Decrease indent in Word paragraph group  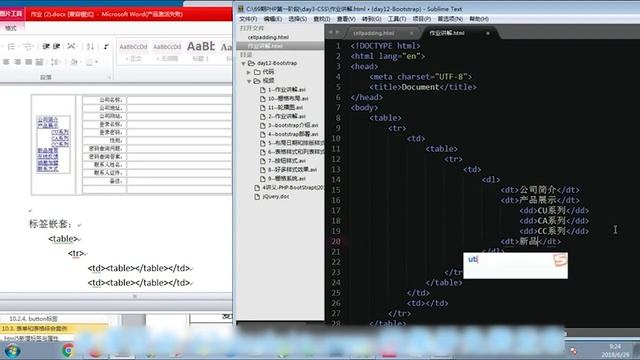[46, 47]
